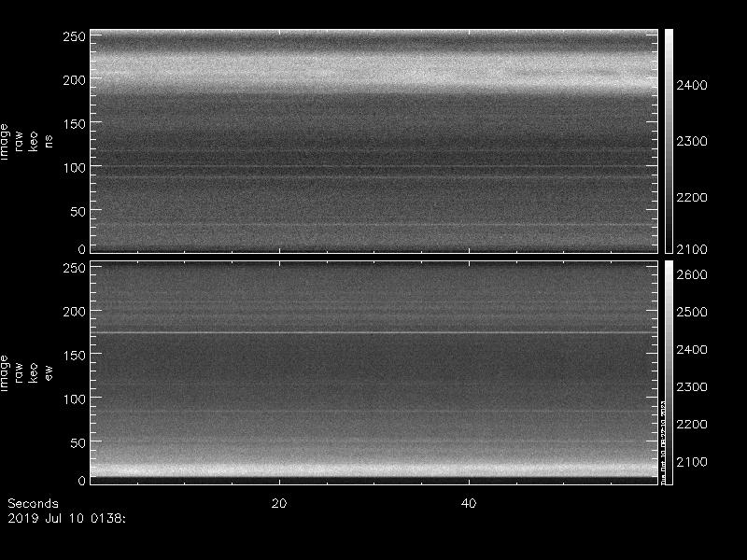
Task: Click the 'Seconds' axis label
Action: click(33, 503)
